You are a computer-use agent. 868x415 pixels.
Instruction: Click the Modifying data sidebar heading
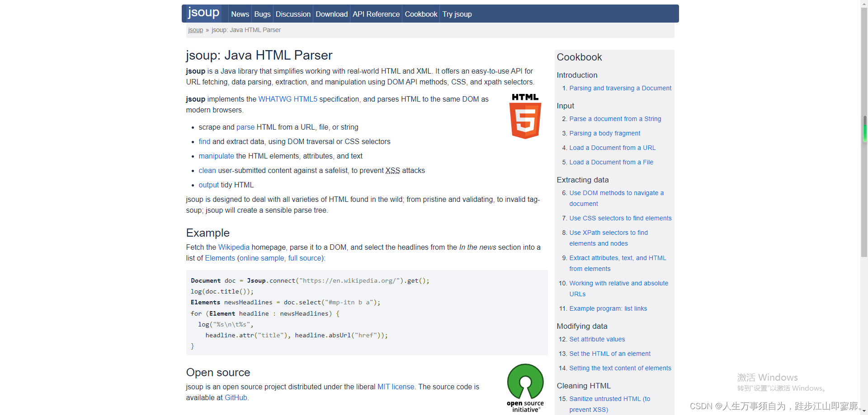tap(582, 326)
